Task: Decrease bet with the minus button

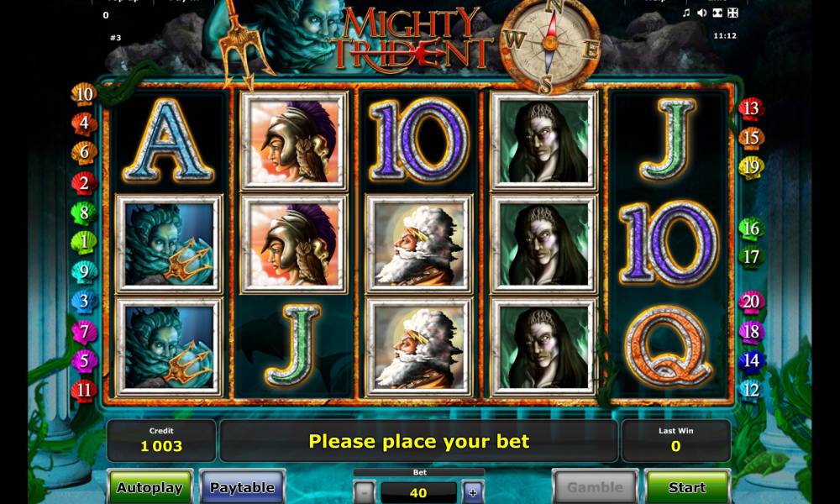Action: [x=365, y=493]
